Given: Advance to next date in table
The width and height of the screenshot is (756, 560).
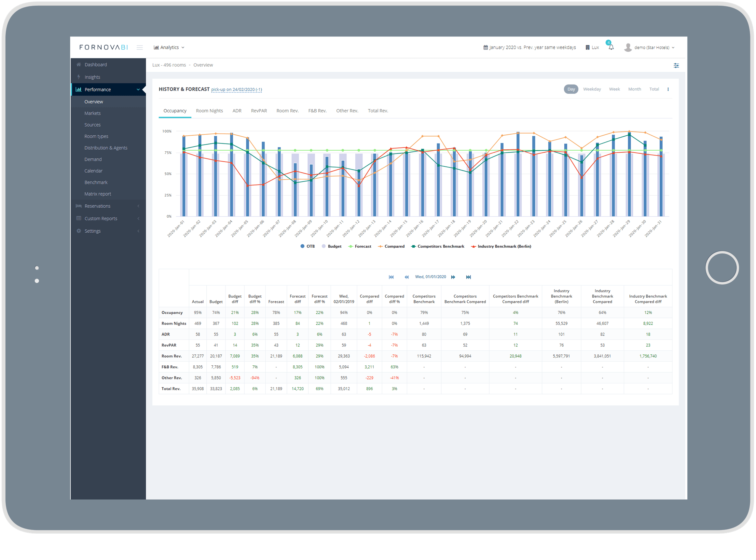Looking at the screenshot, I should 453,277.
